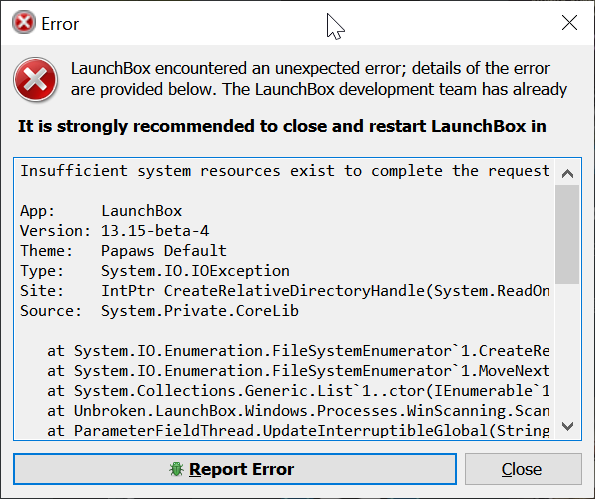The height and width of the screenshot is (499, 595).
Task: Click the 'Insufficient system resources' message line
Action: (285, 171)
